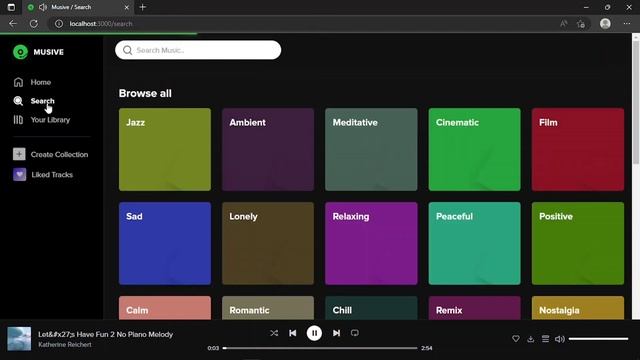Click the now playing track title
This screenshot has width=640, height=360.
tap(106, 334)
